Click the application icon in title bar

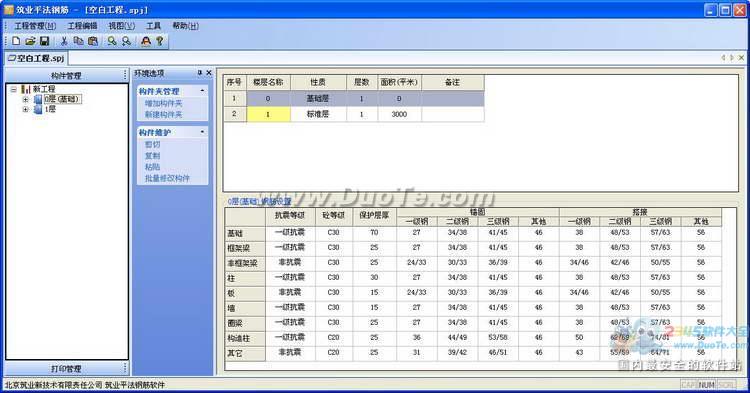pyautogui.click(x=9, y=9)
